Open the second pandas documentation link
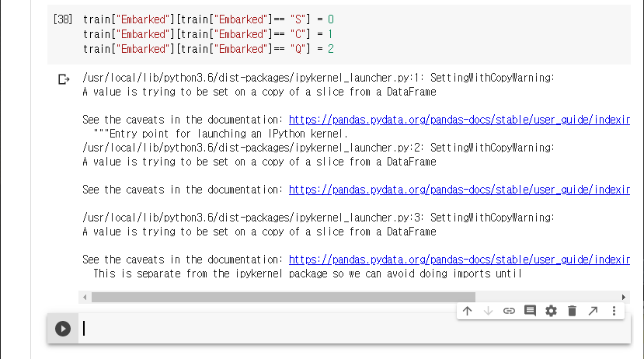This screenshot has width=644, height=359. pos(458,190)
